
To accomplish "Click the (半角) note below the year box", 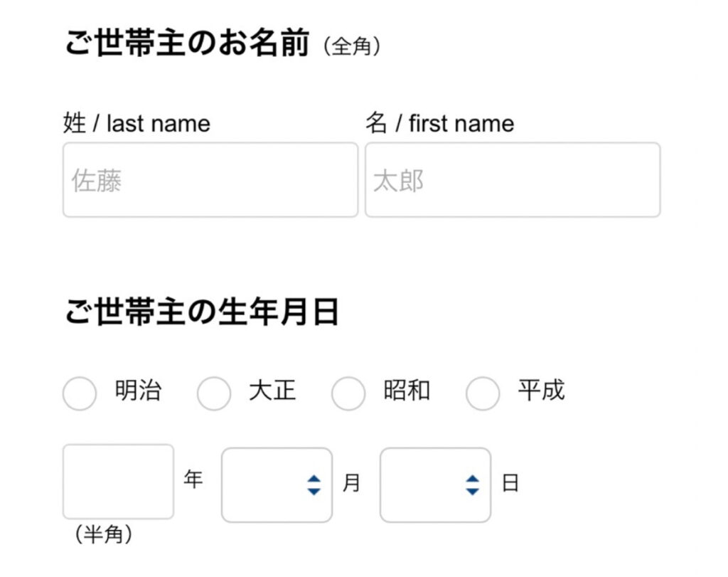I will 104,535.
